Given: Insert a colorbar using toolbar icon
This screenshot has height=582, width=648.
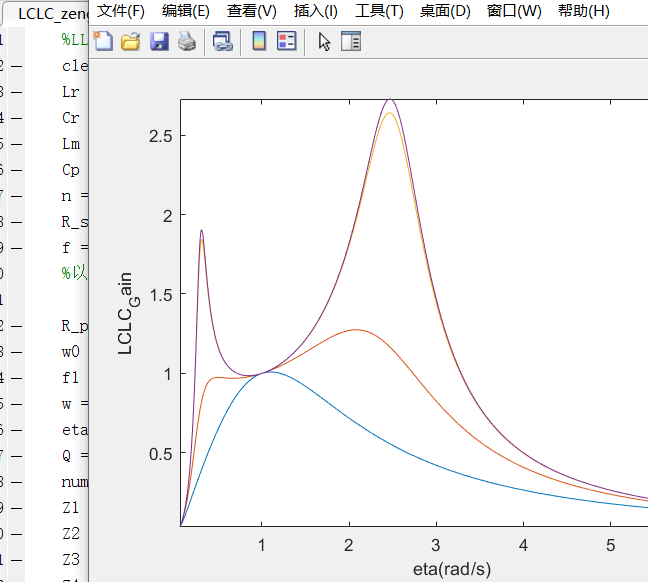Looking at the screenshot, I should [x=259, y=42].
